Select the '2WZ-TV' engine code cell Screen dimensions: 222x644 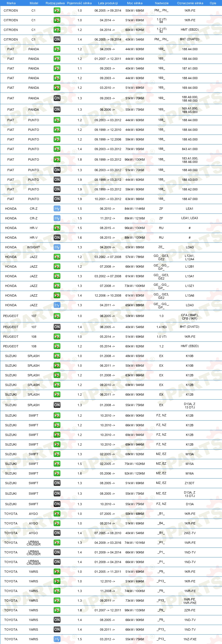pyautogui.click(x=190, y=533)
